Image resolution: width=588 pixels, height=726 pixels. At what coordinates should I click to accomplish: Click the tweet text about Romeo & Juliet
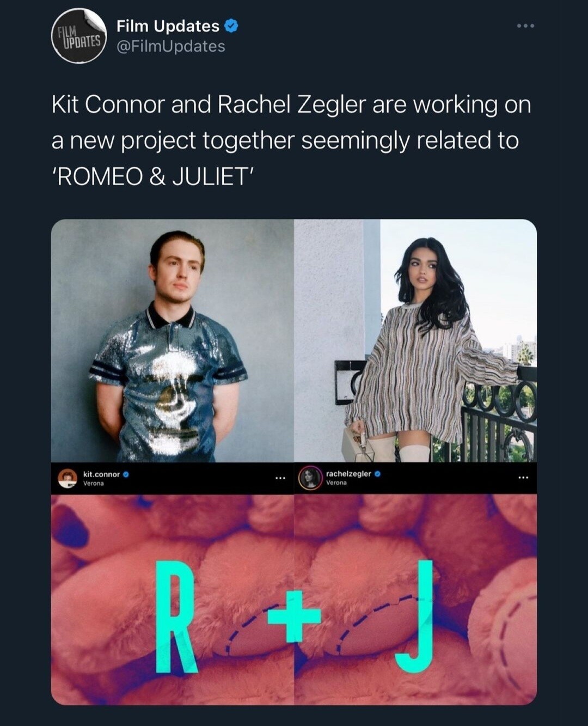click(x=291, y=140)
